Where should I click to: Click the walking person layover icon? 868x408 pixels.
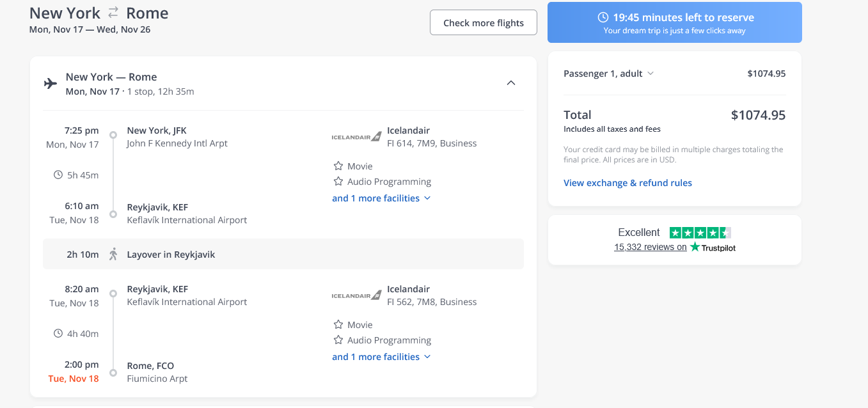(113, 255)
